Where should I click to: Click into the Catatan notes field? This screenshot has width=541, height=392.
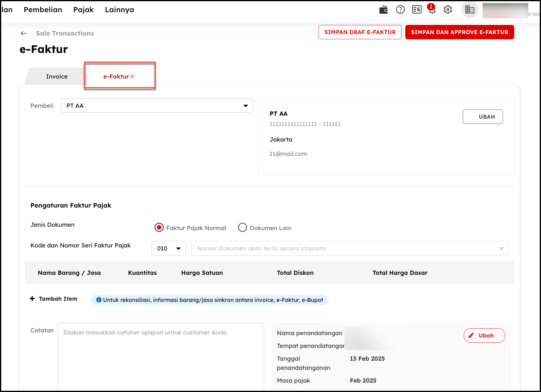click(x=161, y=356)
